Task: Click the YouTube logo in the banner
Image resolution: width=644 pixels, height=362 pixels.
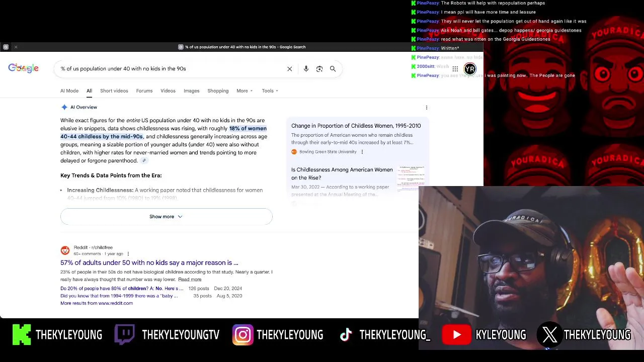Action: [456, 335]
